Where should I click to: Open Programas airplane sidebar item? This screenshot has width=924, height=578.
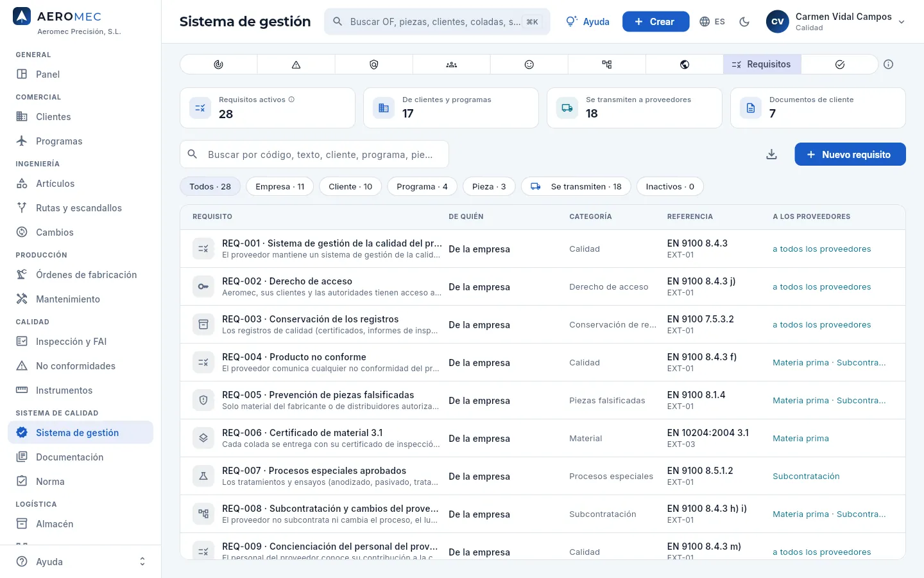coord(81,141)
